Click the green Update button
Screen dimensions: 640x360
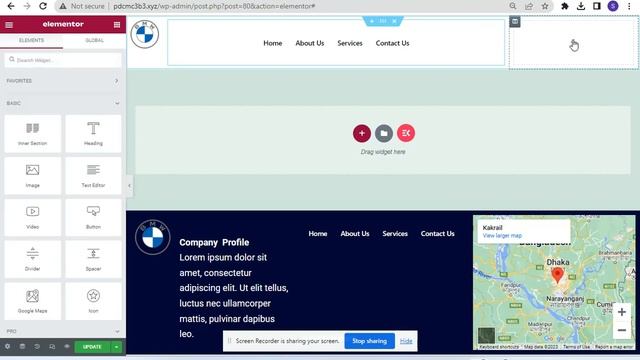(92, 347)
